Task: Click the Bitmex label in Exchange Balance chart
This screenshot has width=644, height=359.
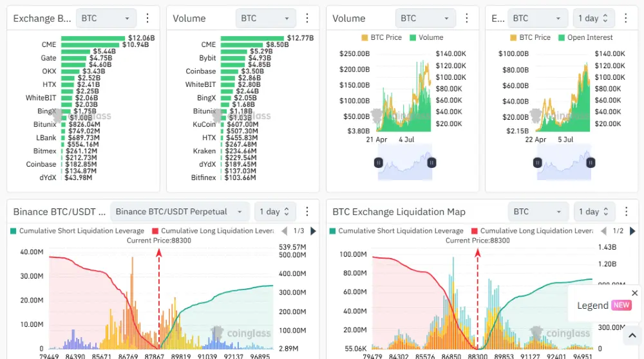Action: coord(45,151)
